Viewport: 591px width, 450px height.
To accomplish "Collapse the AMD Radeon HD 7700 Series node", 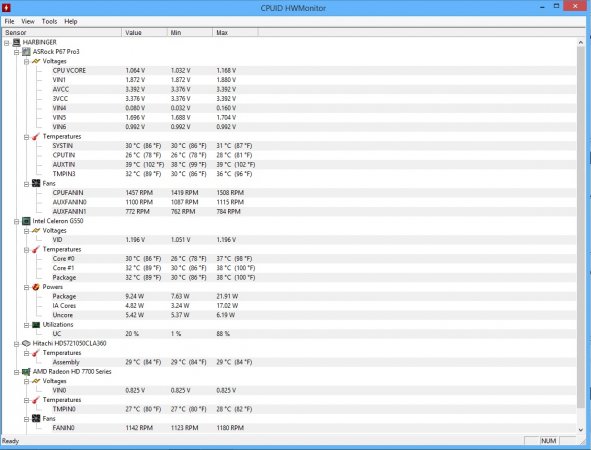I will click(x=17, y=372).
